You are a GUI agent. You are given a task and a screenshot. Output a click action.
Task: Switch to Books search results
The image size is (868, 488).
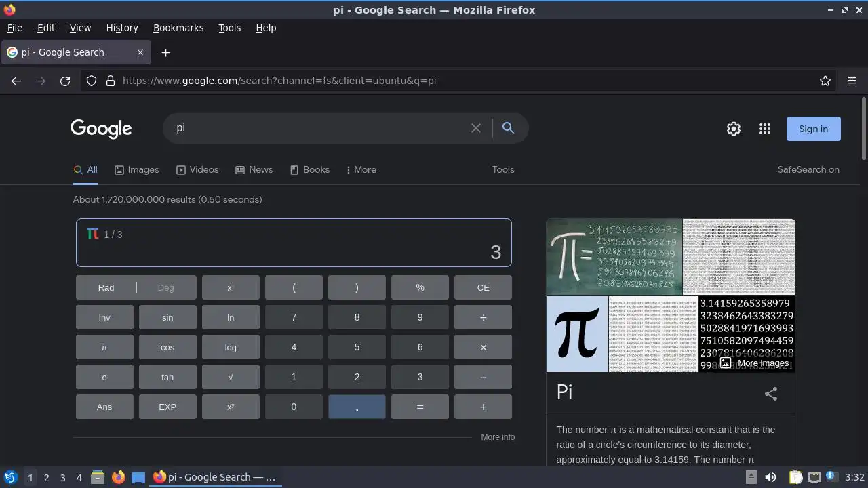point(309,170)
